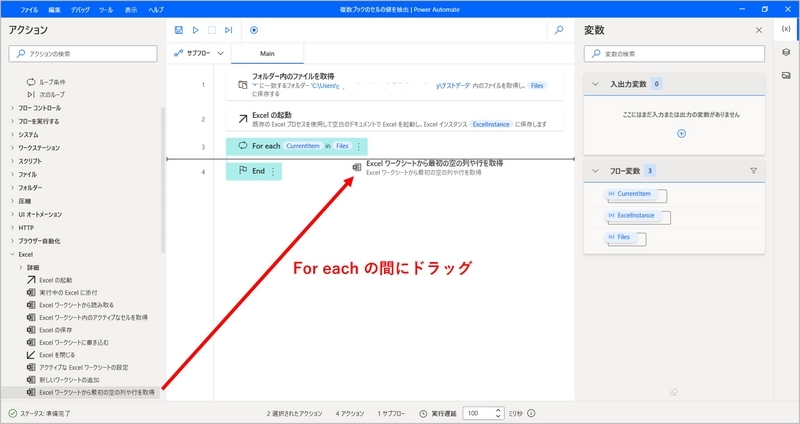Screen dimensions: 800x424
Task: Open For each action more options
Action: 359,146
